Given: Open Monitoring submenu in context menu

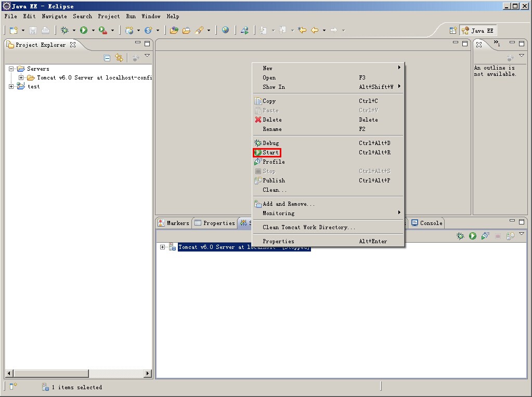Looking at the screenshot, I should point(328,213).
